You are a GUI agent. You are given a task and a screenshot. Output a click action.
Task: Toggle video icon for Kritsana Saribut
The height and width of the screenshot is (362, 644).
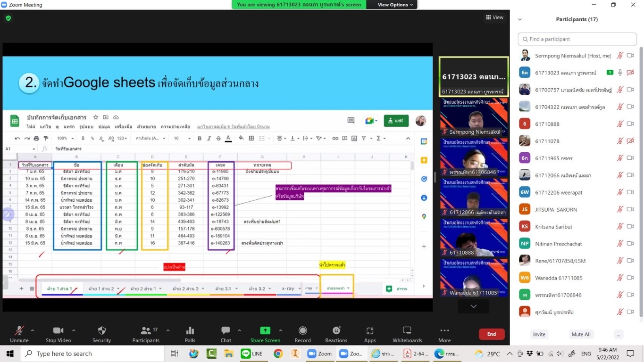[x=630, y=227]
